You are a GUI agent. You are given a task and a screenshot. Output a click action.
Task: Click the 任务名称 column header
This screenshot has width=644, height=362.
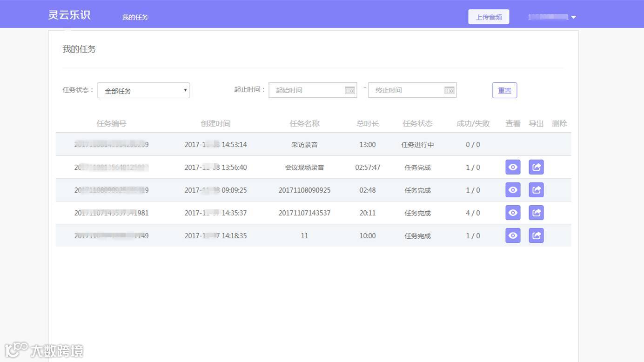click(x=304, y=123)
